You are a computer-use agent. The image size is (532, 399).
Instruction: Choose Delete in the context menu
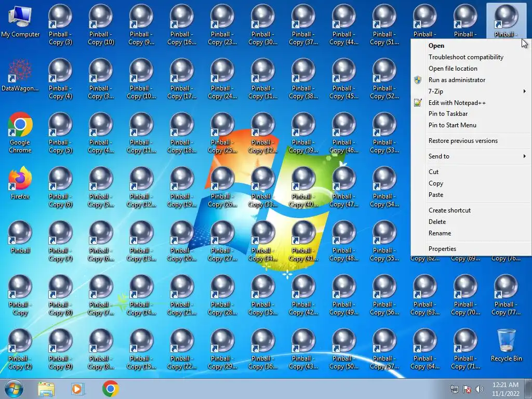tap(471, 222)
